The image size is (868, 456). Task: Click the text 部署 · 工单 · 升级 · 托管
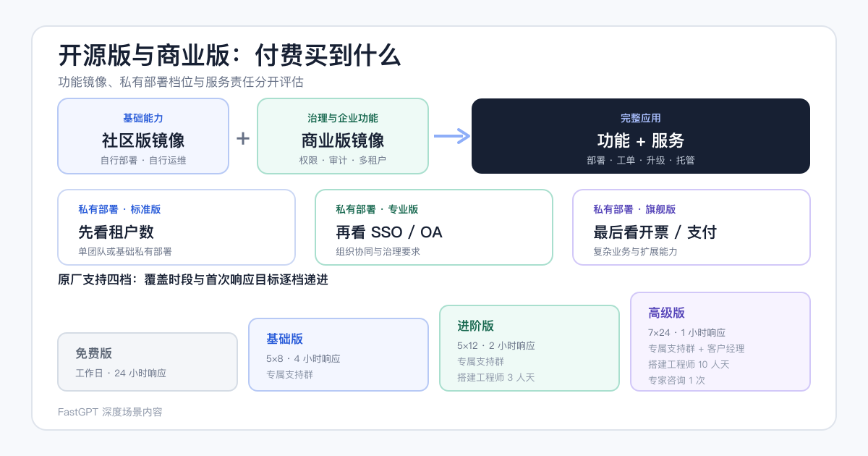coord(641,160)
